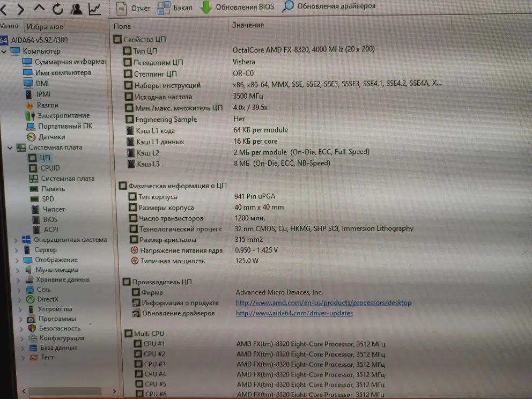Open the Электропитание power icon

pos(30,116)
